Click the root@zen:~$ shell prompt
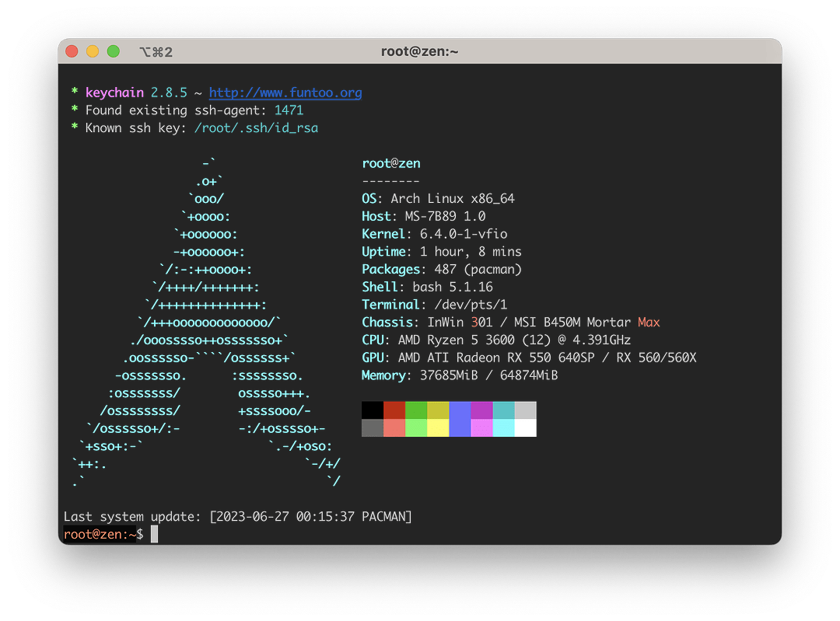840x621 pixels. click(x=103, y=534)
